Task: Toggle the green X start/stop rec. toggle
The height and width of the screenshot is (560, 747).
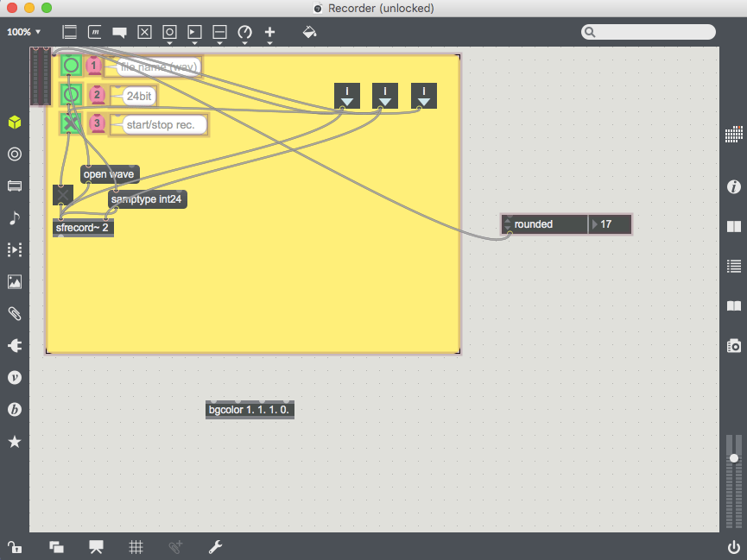Action: (x=70, y=123)
